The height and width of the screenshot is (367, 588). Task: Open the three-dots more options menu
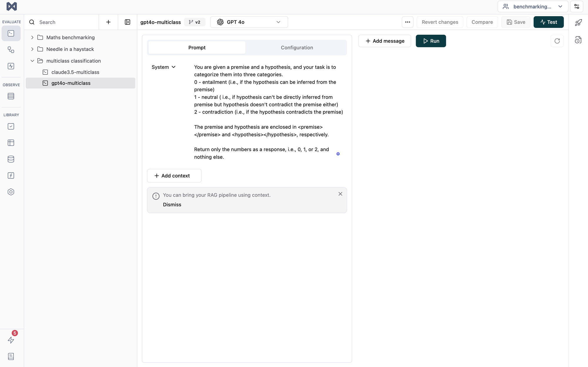[407, 22]
